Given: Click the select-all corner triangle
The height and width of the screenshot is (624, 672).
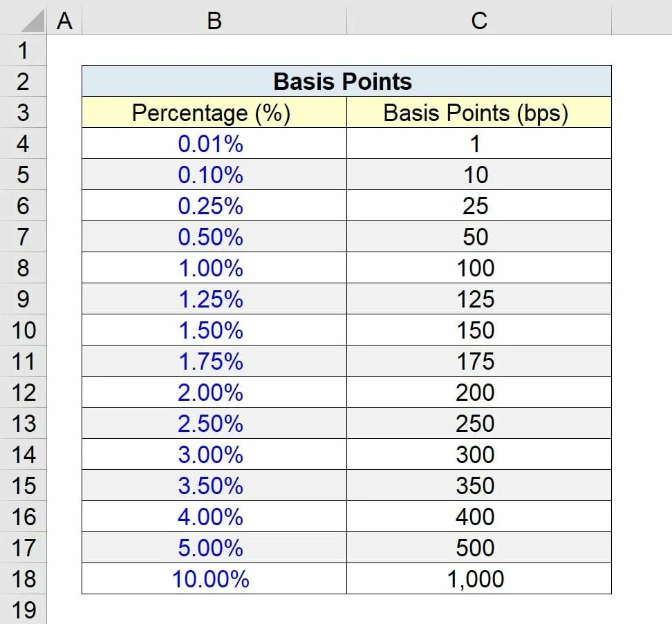Looking at the screenshot, I should coord(32,21).
